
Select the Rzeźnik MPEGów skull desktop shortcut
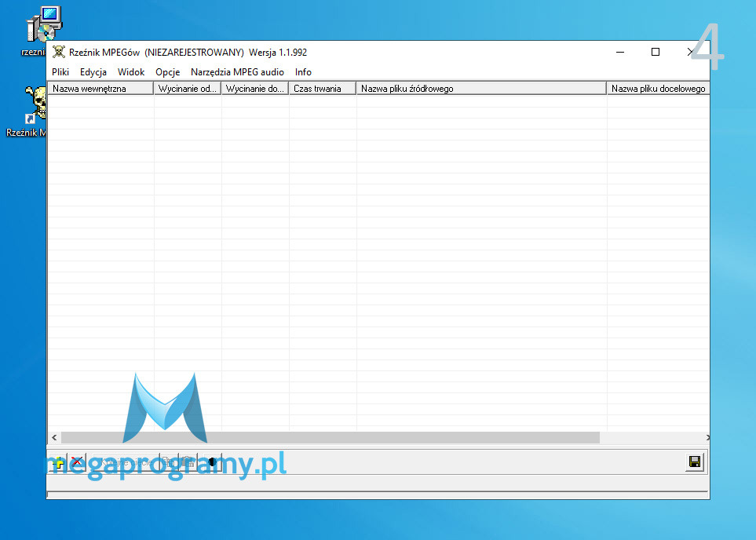tap(27, 111)
